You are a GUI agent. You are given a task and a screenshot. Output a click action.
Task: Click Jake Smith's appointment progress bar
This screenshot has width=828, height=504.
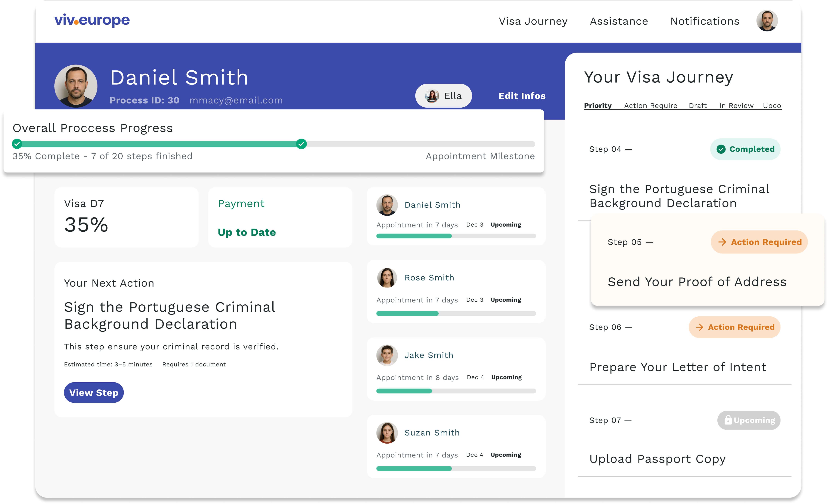pos(456,391)
